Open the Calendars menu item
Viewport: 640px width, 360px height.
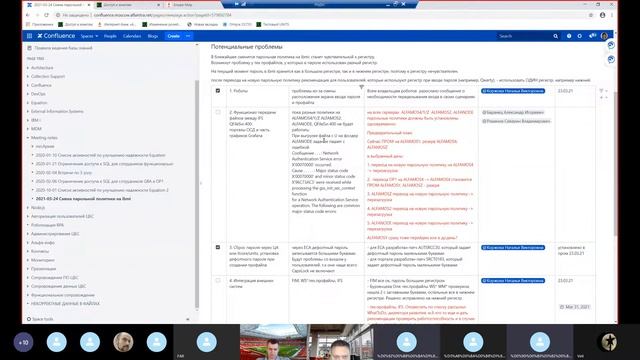coord(132,36)
